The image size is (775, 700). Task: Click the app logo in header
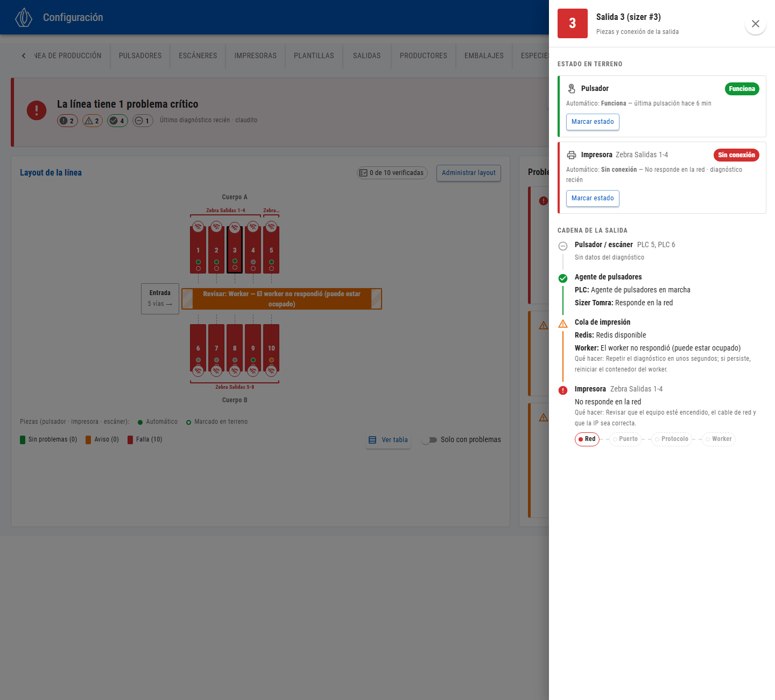24,17
